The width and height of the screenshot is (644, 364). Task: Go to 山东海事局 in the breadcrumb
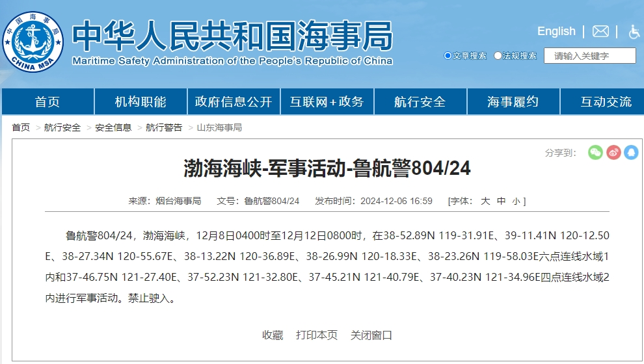pos(219,127)
